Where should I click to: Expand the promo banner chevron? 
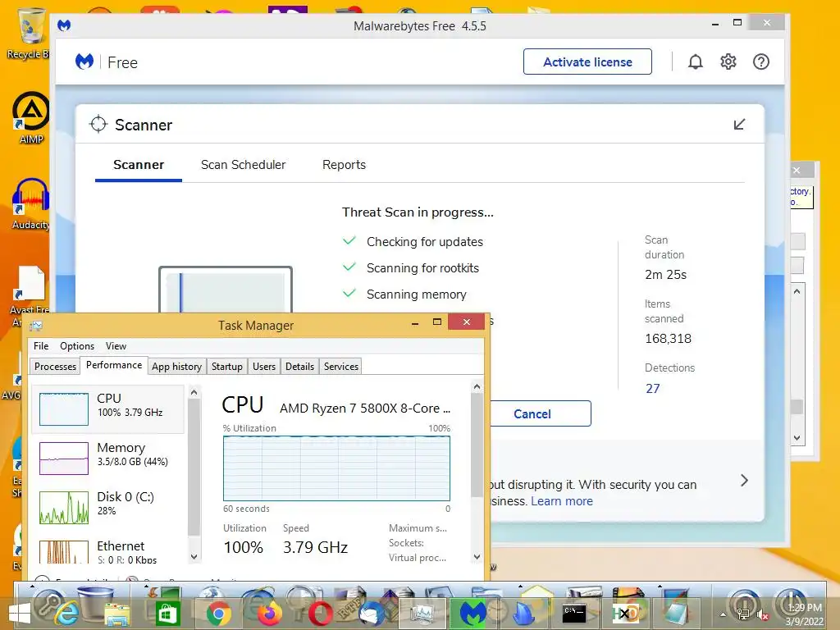click(x=744, y=480)
